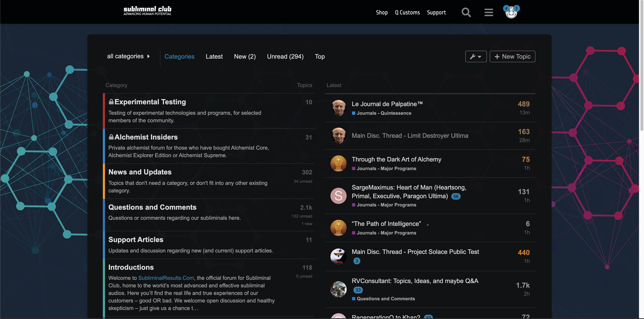Click the 33 unread badge on RVConsultant topic
The image size is (644, 319).
(358, 290)
